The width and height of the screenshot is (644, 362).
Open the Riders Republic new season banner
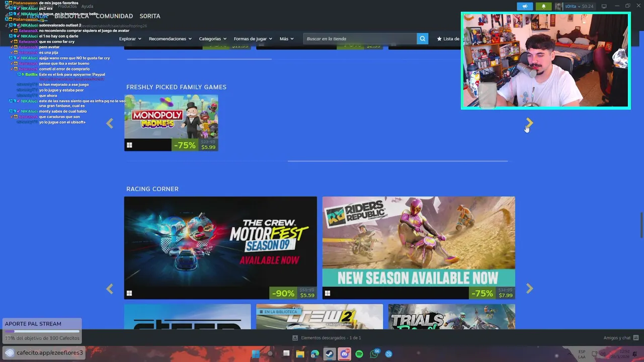(x=419, y=242)
